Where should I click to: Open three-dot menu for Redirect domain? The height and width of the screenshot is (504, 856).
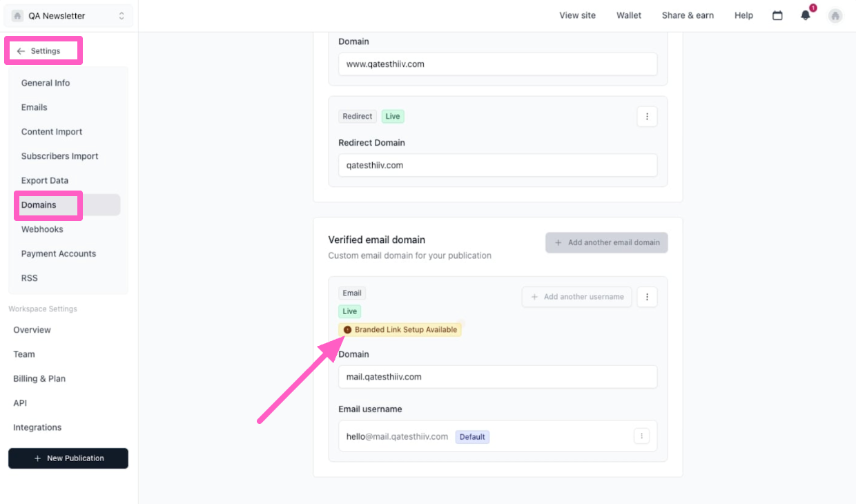[647, 117]
